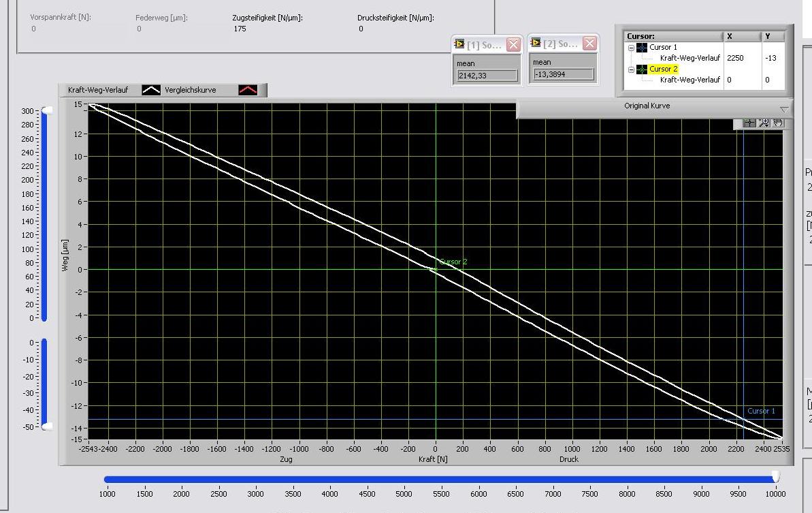Click the probe [1] VI icon

point(459,44)
